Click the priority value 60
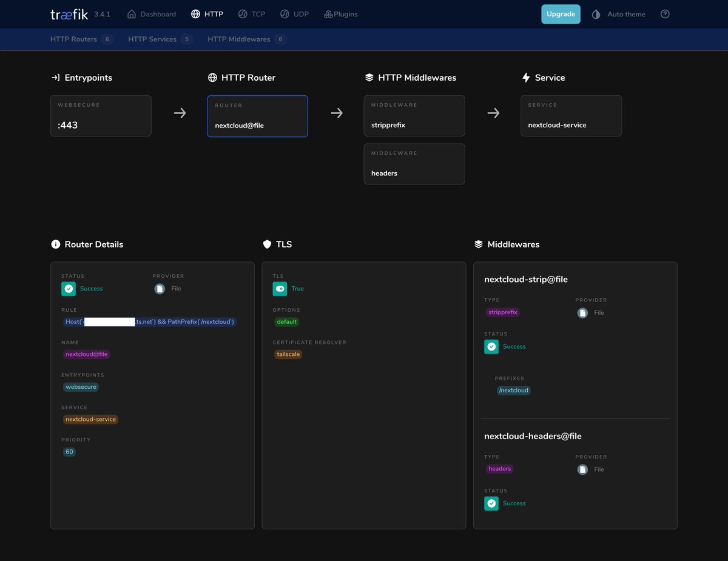Image resolution: width=728 pixels, height=561 pixels. [69, 452]
